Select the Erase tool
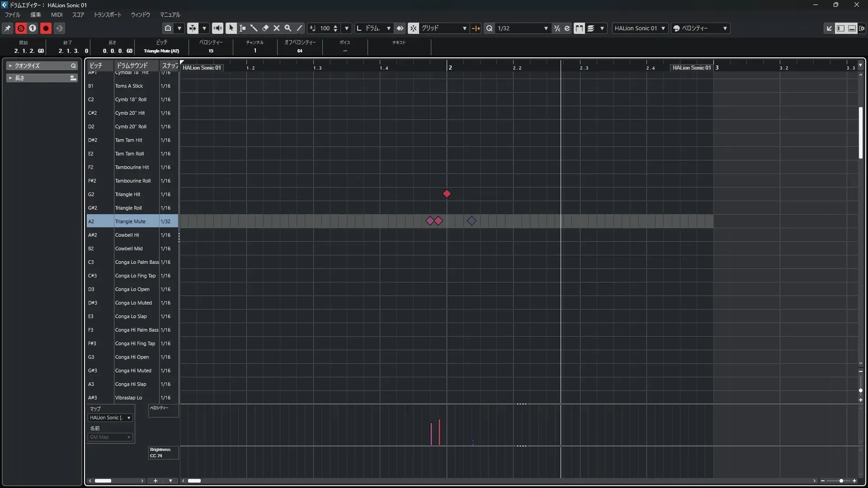Viewport: 868px width, 488px height. 265,28
